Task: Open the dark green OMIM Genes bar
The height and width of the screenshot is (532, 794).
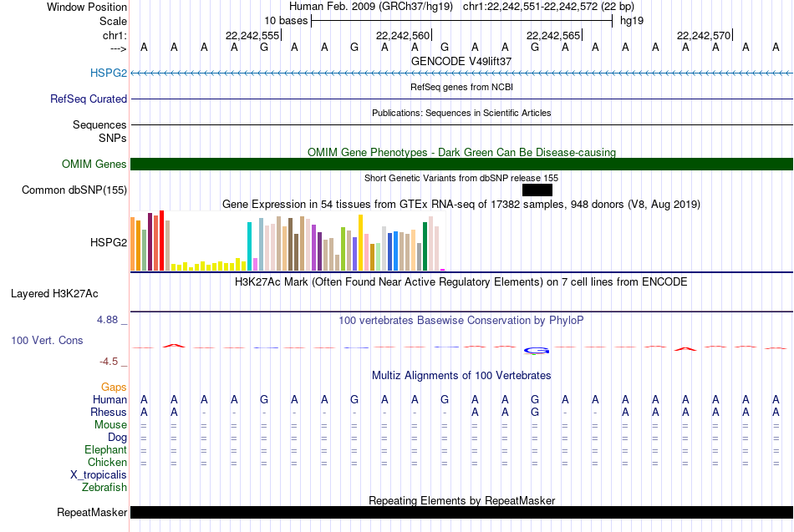Action: [x=462, y=164]
